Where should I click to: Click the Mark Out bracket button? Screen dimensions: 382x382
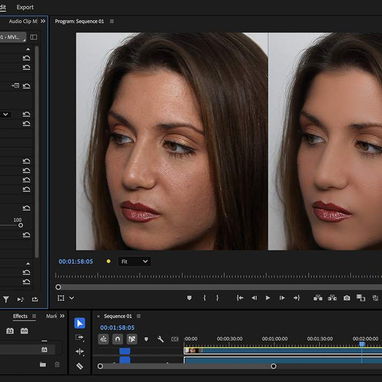(x=217, y=298)
